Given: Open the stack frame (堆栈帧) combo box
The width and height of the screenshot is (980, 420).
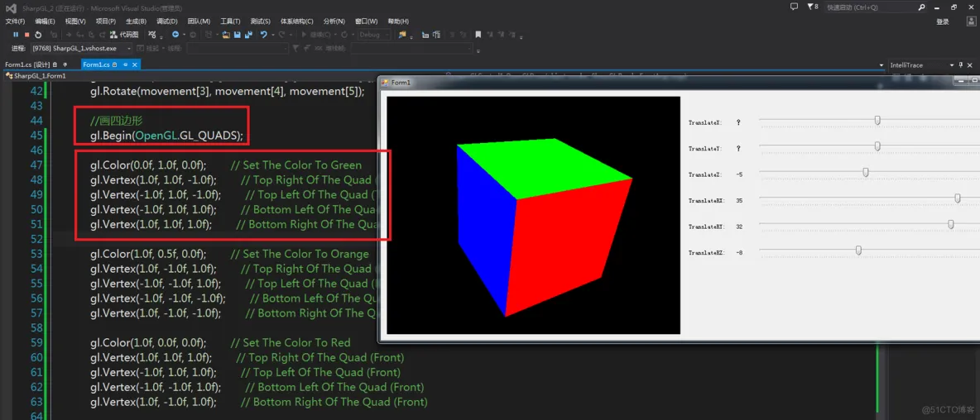Looking at the screenshot, I should [x=411, y=48].
